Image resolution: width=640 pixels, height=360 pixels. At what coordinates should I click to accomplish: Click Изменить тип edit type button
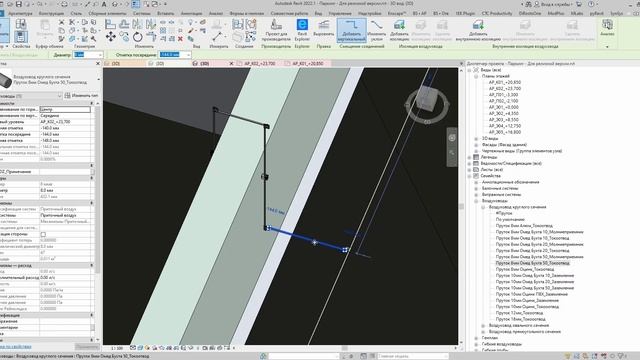pos(81,96)
